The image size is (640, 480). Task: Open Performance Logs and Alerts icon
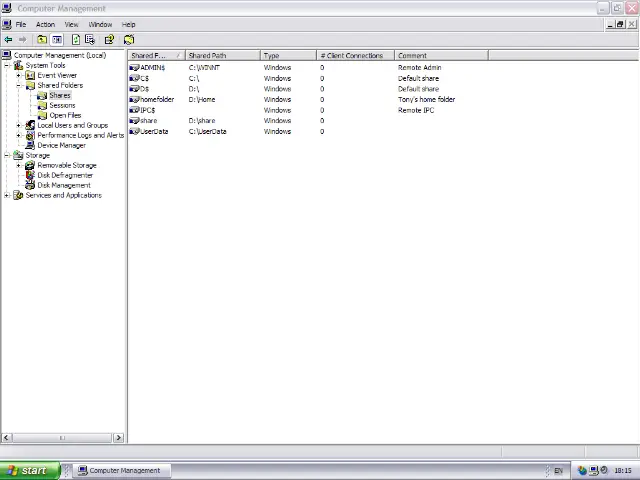click(30, 135)
